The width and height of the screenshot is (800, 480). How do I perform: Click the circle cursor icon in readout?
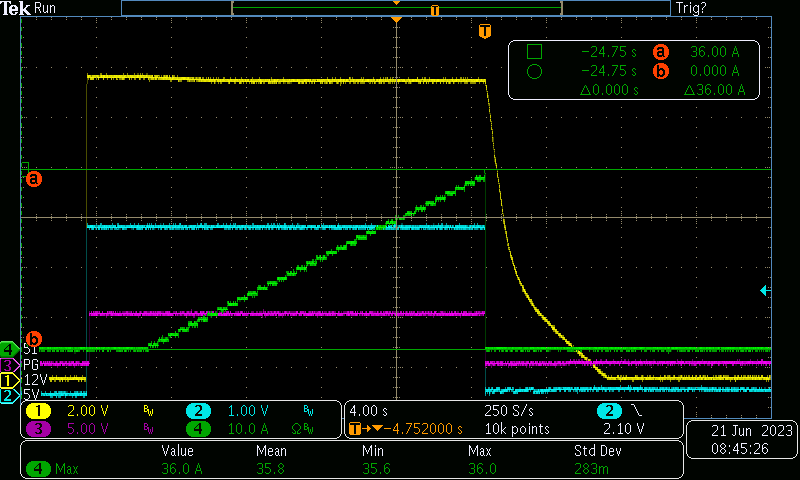(534, 71)
